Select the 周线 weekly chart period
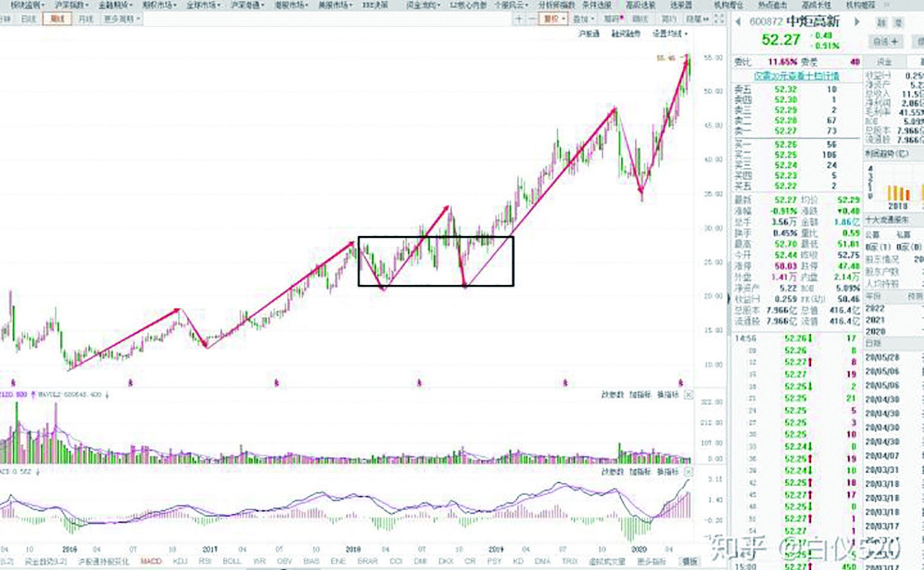Image resolution: width=924 pixels, height=570 pixels. (57, 19)
